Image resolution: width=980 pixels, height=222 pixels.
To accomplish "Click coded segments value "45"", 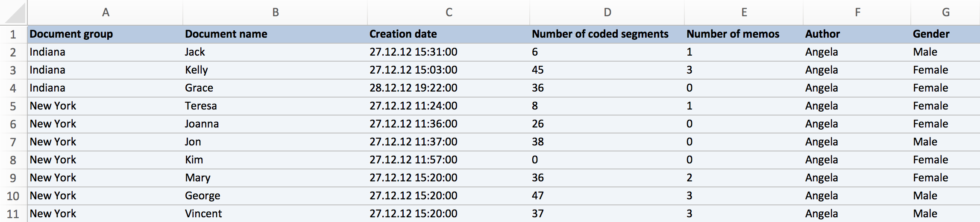I will (x=537, y=70).
